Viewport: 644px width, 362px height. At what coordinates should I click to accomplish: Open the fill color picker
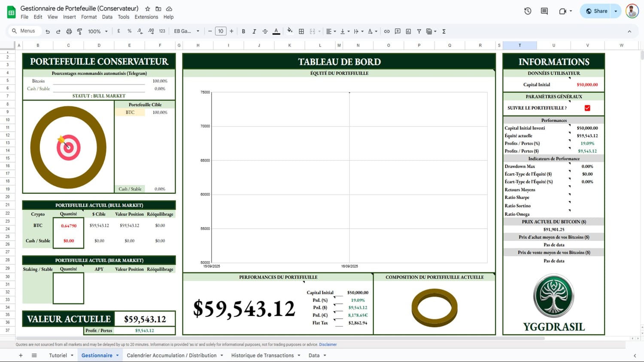pyautogui.click(x=290, y=31)
